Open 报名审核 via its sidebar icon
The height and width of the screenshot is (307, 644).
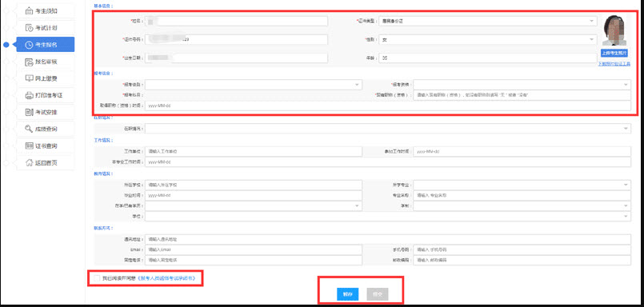click(x=29, y=62)
